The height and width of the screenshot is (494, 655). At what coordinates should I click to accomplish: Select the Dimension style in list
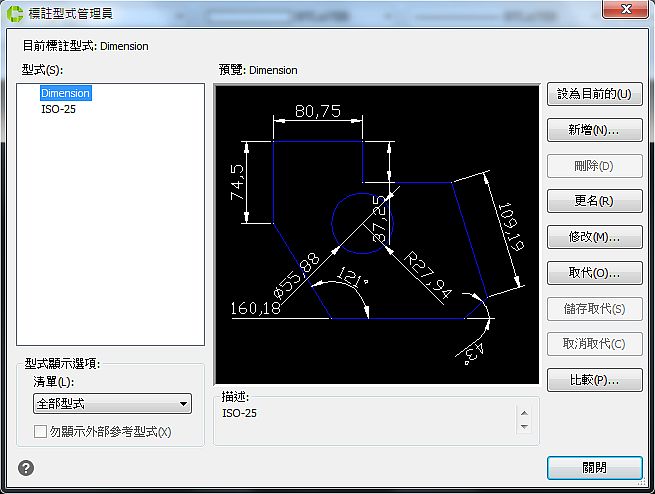pyautogui.click(x=66, y=93)
